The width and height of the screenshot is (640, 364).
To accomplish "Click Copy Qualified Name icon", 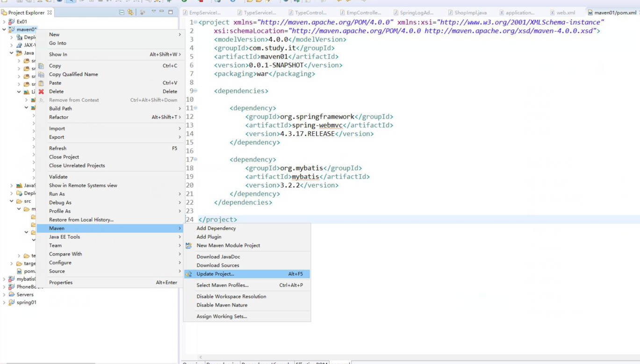I will 41,74.
